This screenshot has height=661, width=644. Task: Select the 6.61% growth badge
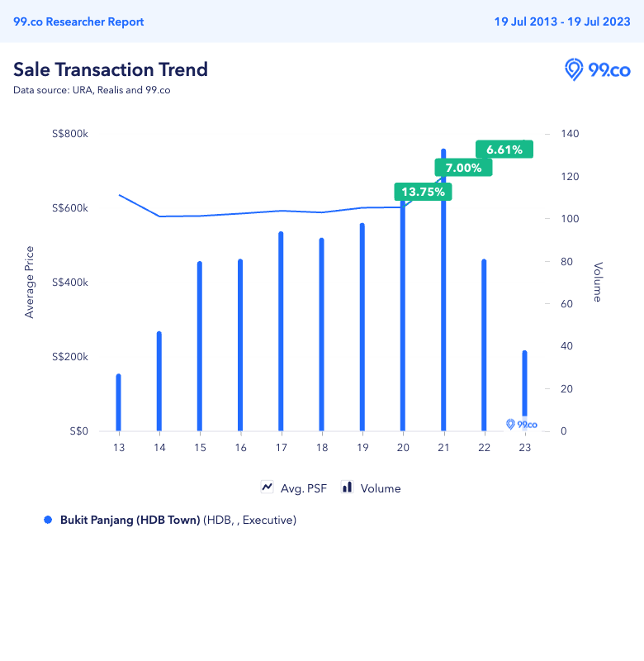504,150
